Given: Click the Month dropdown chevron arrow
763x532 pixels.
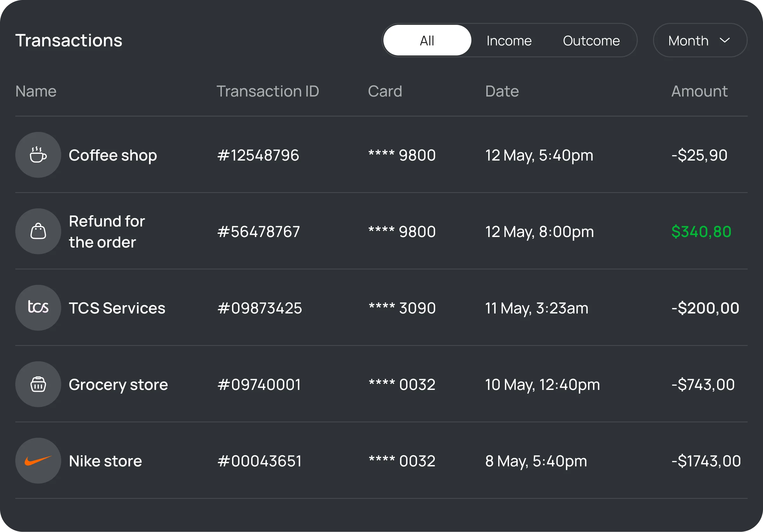Looking at the screenshot, I should 724,40.
